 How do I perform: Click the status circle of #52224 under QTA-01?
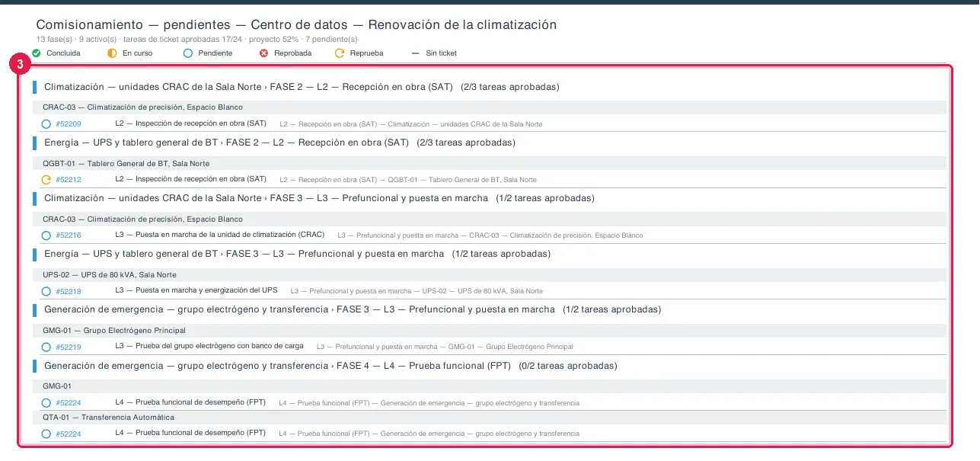(46, 434)
